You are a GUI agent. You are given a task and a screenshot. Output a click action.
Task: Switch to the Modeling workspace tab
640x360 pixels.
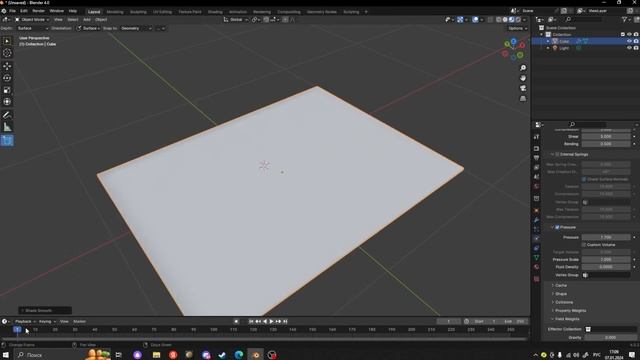pos(115,12)
